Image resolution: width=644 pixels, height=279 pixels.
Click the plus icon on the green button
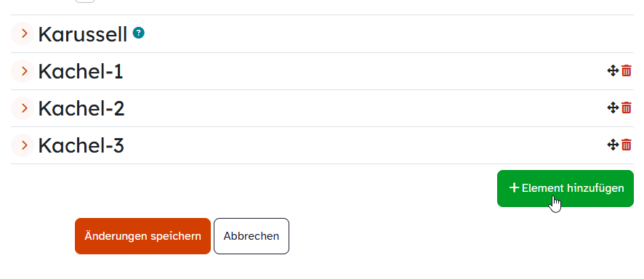pyautogui.click(x=514, y=188)
